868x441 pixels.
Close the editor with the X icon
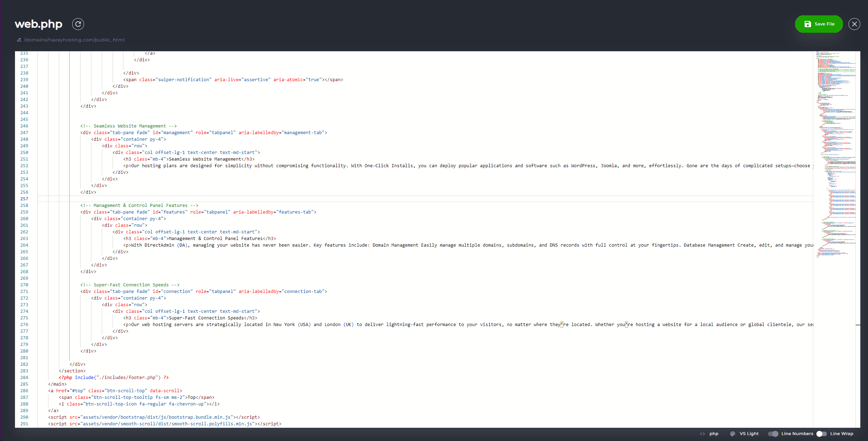(x=854, y=24)
